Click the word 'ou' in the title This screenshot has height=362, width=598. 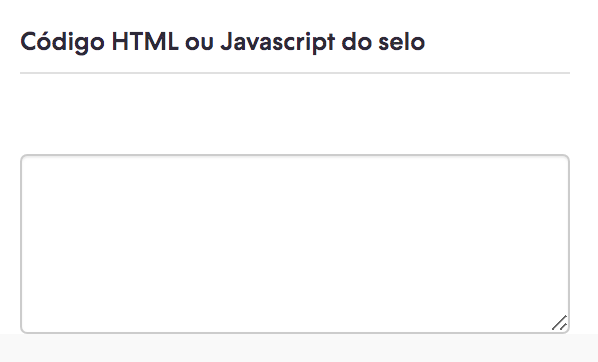(199, 43)
